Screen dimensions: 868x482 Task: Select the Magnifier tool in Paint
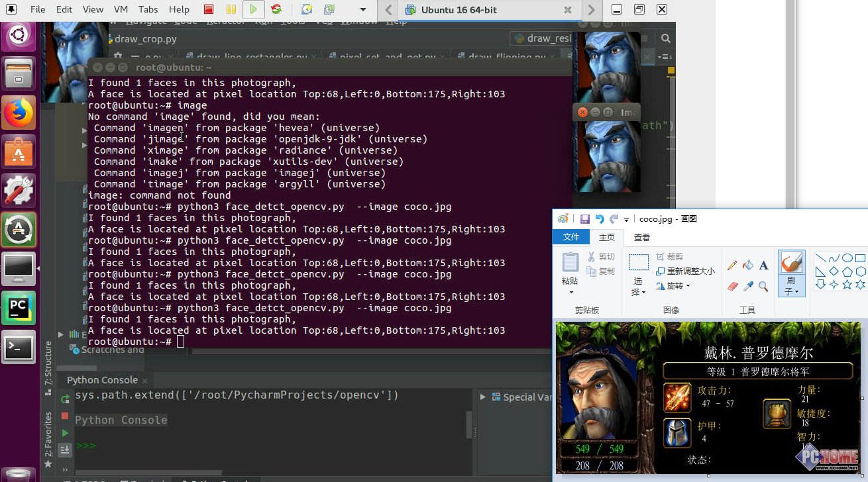[x=763, y=287]
